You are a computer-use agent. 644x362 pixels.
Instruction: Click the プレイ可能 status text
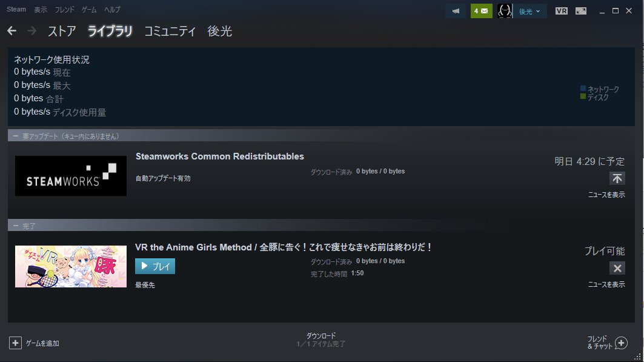[x=605, y=251]
